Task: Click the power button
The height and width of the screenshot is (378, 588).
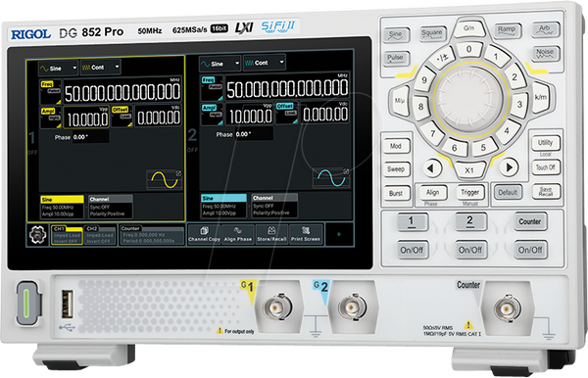Action: (x=27, y=303)
